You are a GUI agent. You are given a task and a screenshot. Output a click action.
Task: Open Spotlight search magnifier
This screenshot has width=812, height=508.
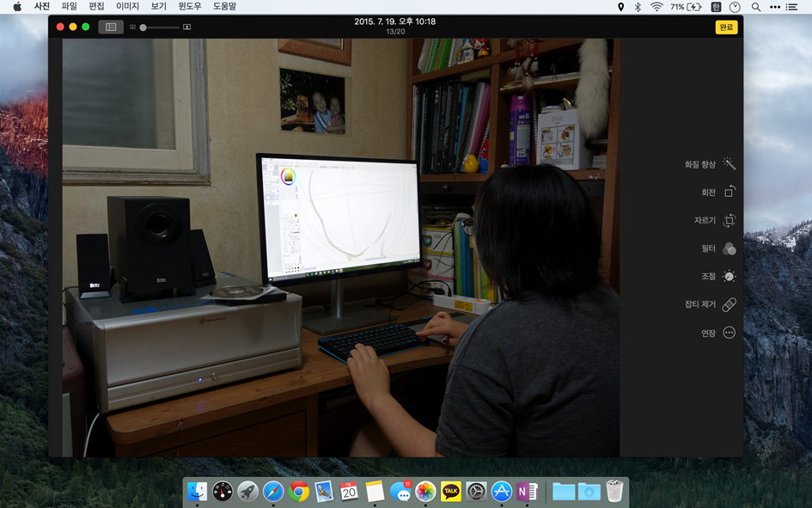click(756, 7)
